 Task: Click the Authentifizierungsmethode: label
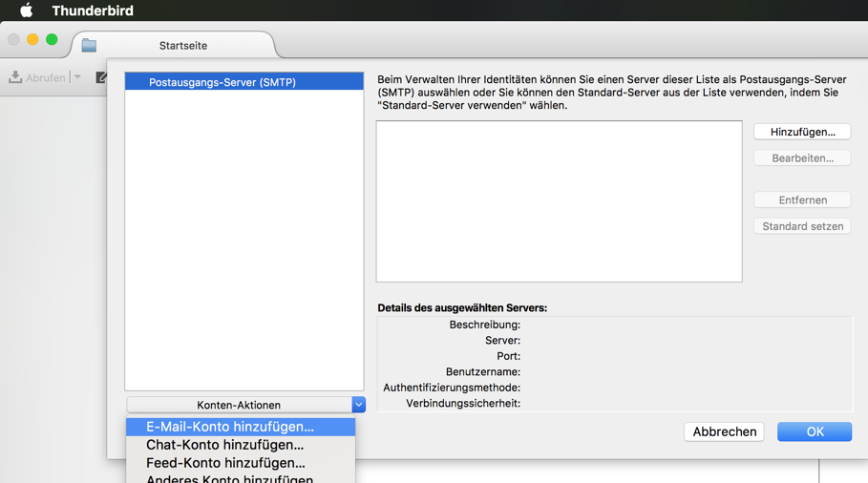point(451,388)
